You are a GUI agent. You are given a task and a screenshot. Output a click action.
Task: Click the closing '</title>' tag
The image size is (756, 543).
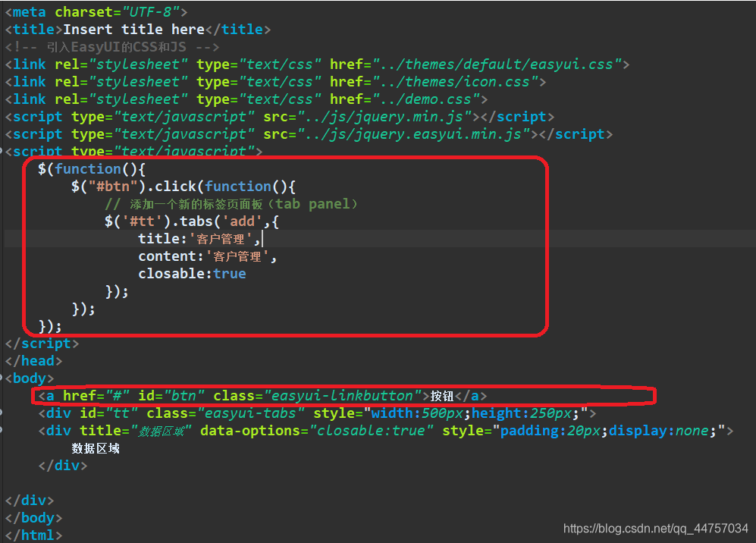click(x=238, y=30)
